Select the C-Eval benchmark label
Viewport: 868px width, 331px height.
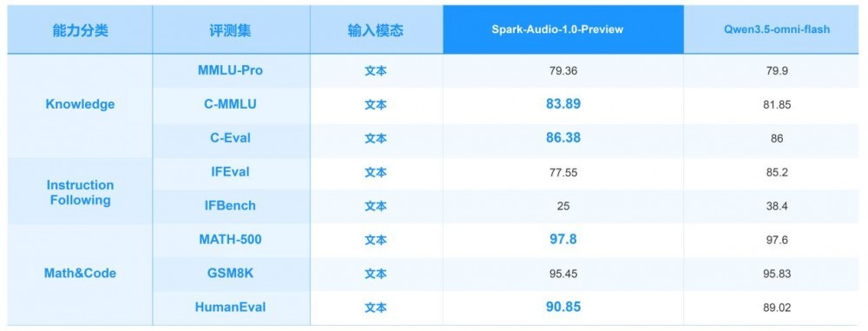click(x=230, y=138)
